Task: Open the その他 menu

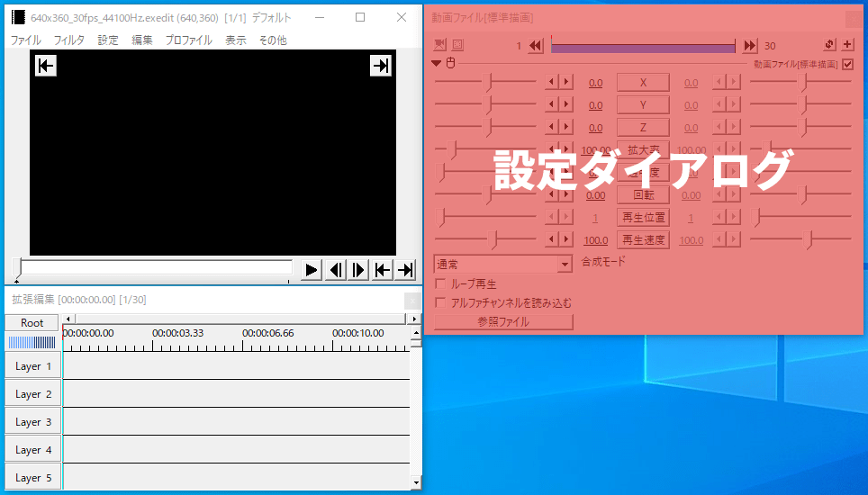Action: [x=273, y=40]
